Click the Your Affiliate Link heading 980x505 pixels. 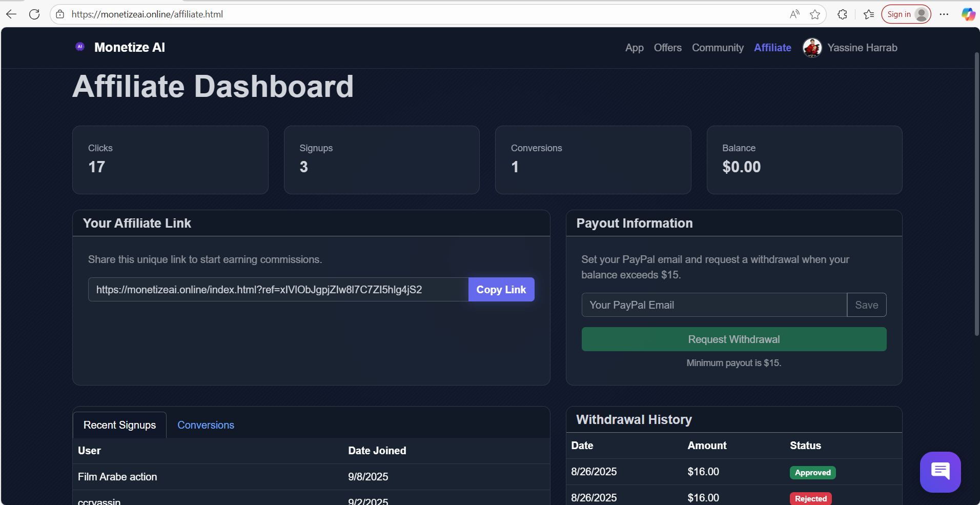[137, 224]
